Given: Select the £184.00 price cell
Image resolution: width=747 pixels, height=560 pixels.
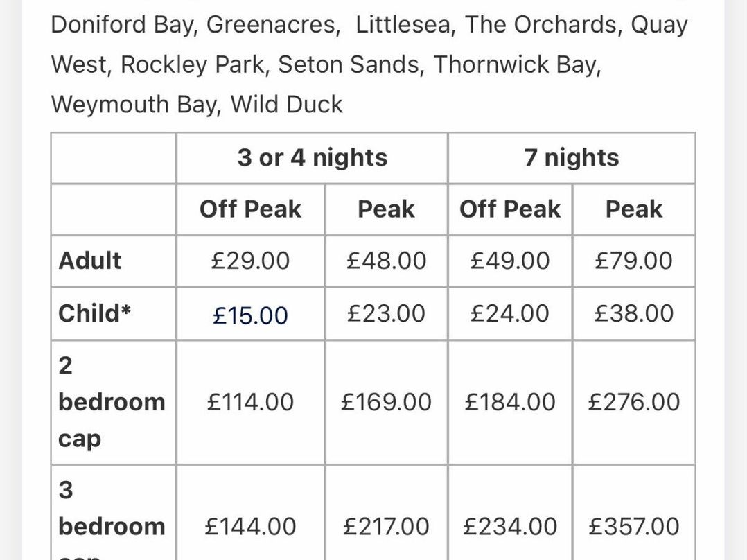Looking at the screenshot, I should click(x=509, y=402).
